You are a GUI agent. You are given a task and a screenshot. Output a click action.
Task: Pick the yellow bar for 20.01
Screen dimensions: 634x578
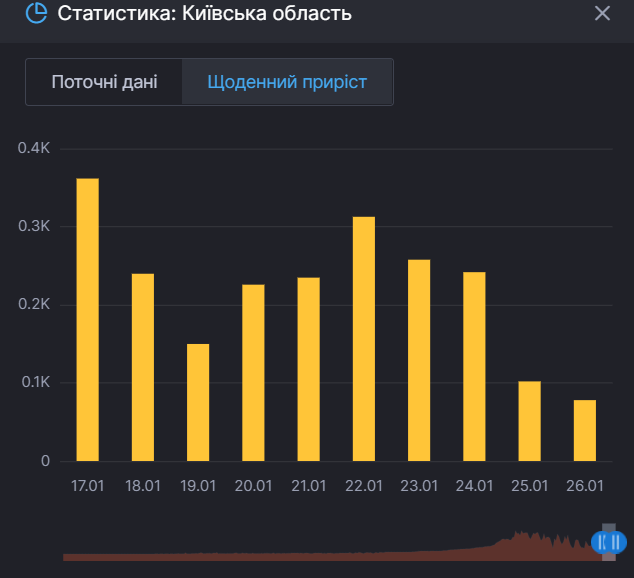point(254,373)
